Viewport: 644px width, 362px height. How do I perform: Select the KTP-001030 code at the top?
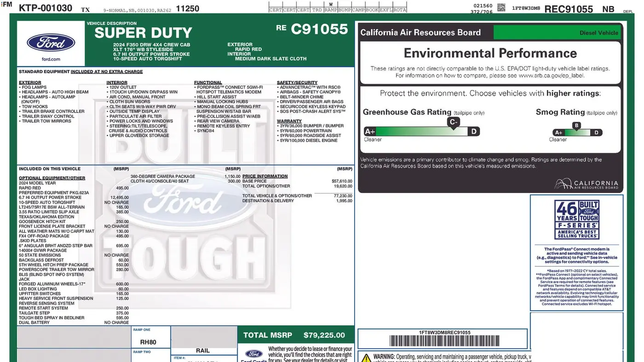click(46, 8)
